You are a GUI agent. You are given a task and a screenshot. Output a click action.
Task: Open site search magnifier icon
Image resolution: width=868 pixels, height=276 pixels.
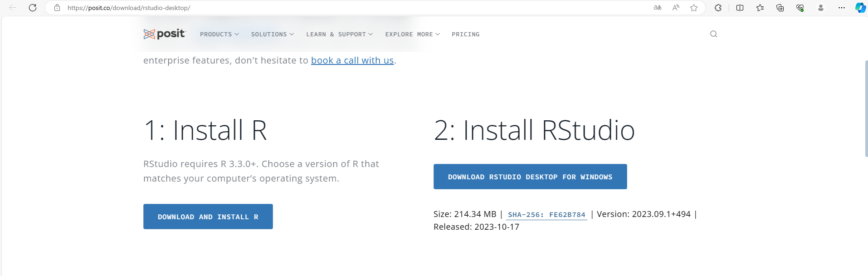(713, 34)
